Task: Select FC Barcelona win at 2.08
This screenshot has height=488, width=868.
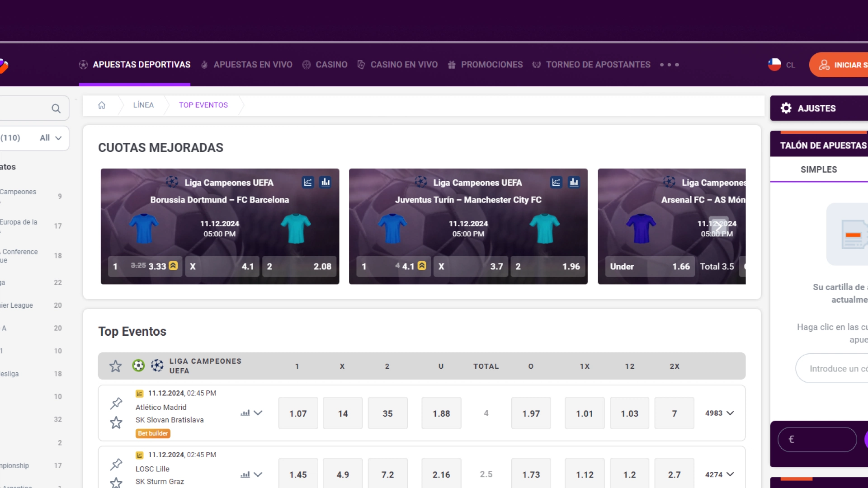Action: tap(299, 266)
